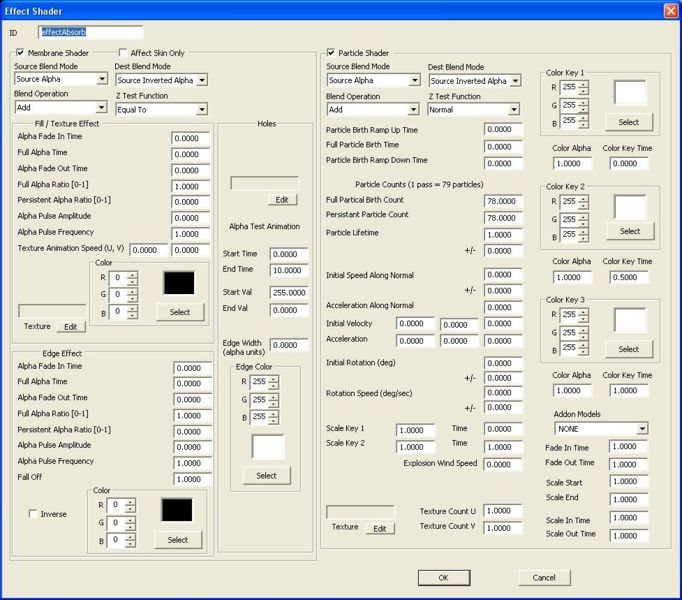Click Edge Color R spinner arrows
Viewport: 682px width, 600px height.
click(273, 382)
